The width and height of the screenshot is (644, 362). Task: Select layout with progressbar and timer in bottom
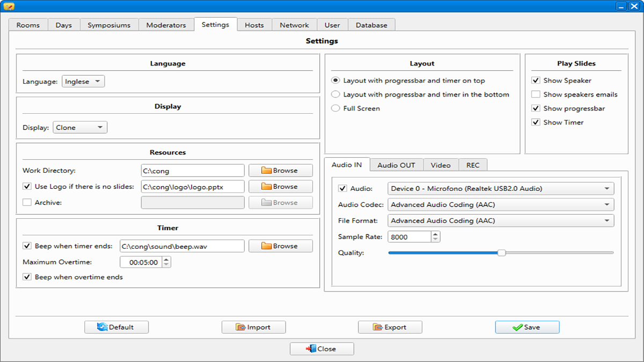[335, 94]
